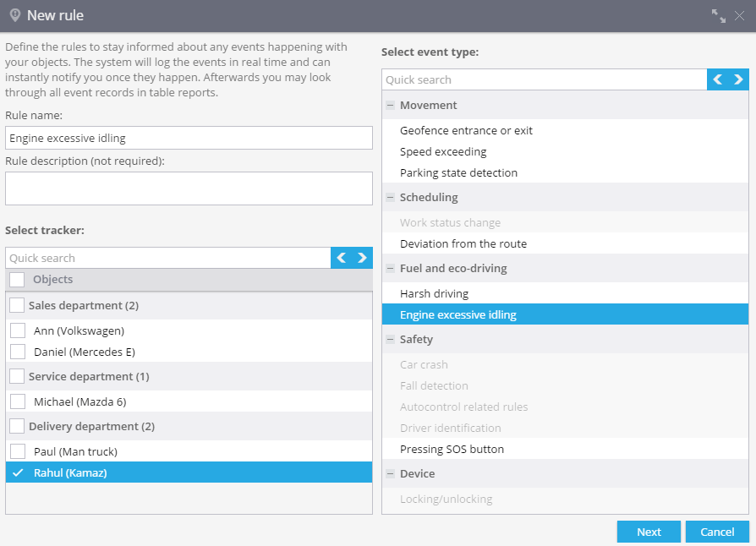Close the New rule dialog

pos(739,16)
